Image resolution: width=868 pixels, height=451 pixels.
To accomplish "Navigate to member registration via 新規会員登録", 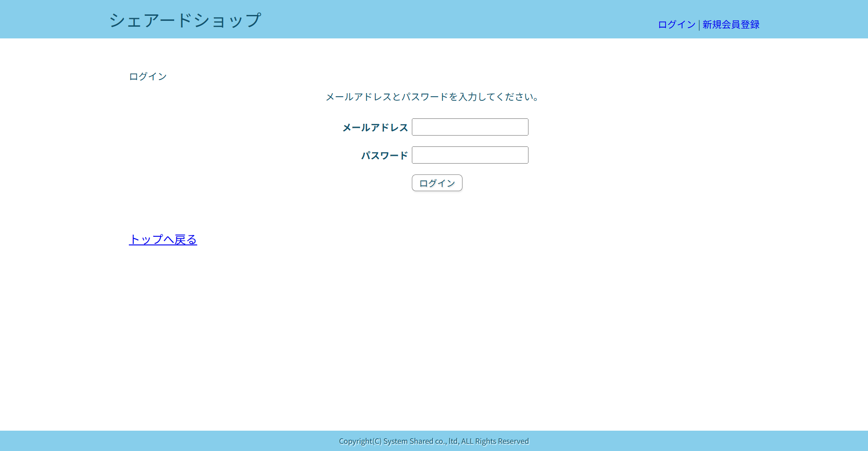I will tap(731, 24).
